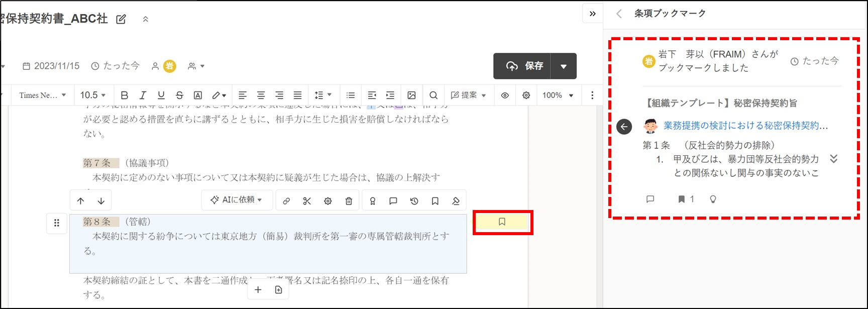Screen dimensions: 868x309
Task: Toggle the eye visibility icon in toolbar
Action: point(505,95)
